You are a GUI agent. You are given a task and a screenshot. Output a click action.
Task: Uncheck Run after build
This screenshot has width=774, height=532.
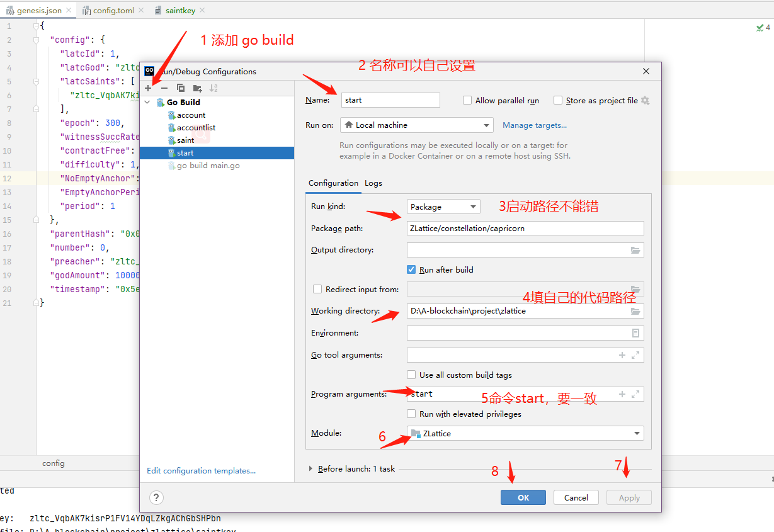coord(411,269)
